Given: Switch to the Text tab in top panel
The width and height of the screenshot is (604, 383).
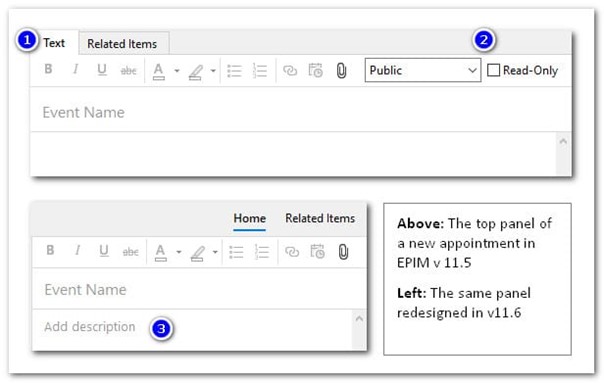Looking at the screenshot, I should (x=54, y=43).
